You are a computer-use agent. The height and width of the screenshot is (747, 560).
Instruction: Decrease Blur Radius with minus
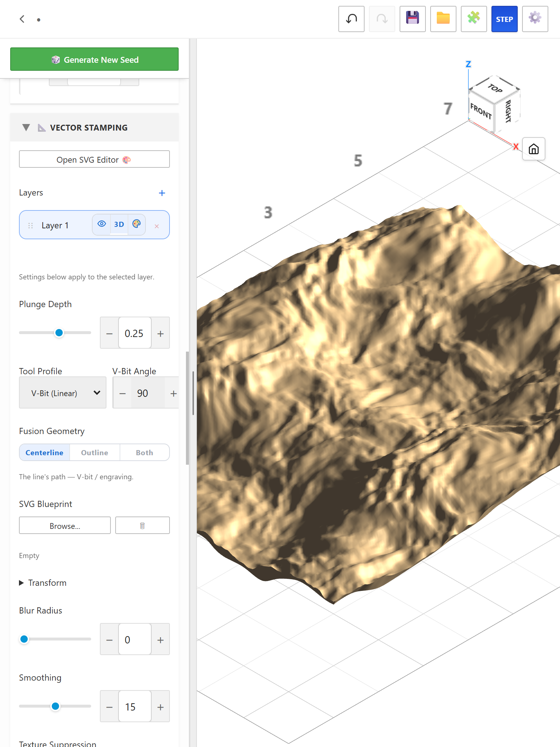[109, 640]
